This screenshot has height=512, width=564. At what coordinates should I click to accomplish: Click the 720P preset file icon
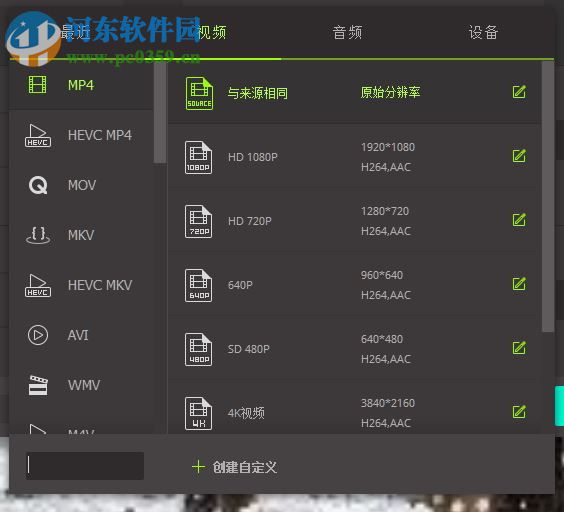[198, 221]
